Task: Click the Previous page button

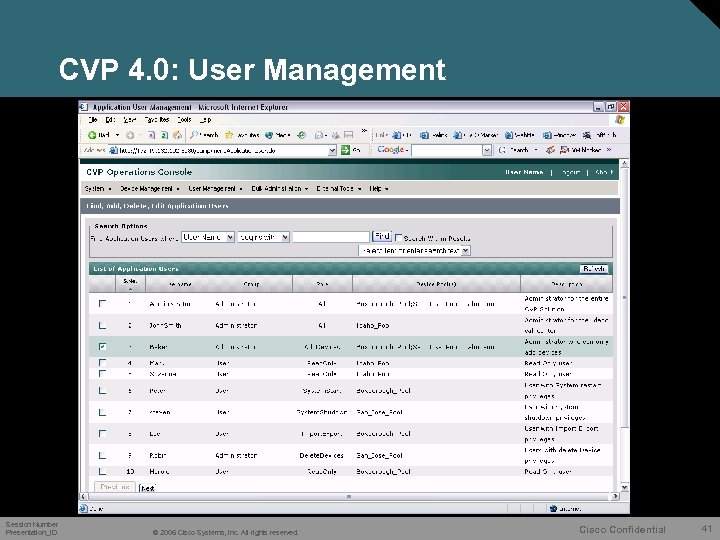Action: tap(115, 487)
